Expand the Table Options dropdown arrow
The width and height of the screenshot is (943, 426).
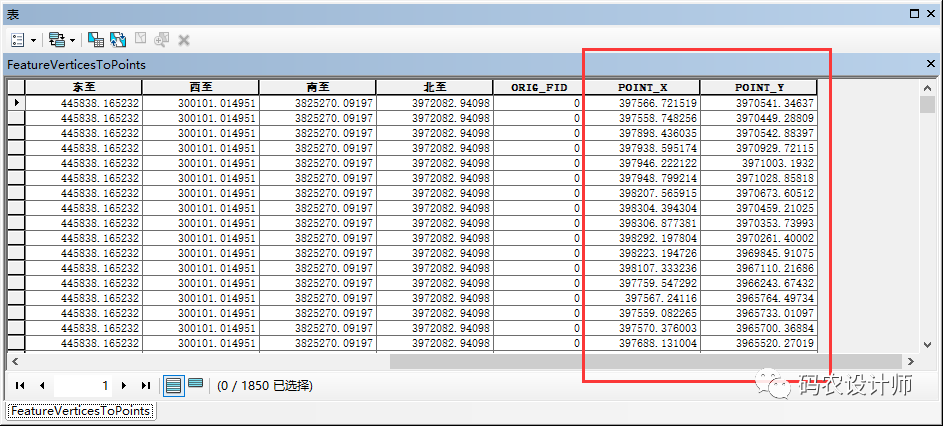click(33, 40)
